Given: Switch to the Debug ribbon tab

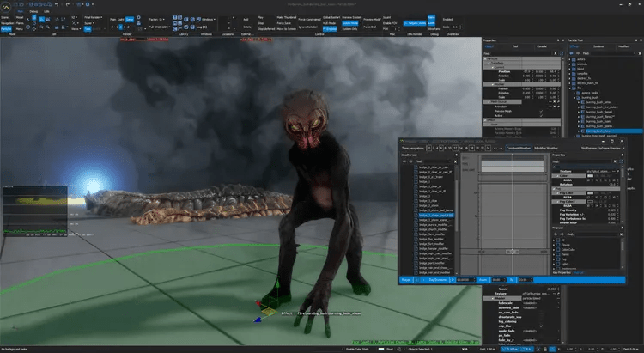Looking at the screenshot, I should [33, 11].
